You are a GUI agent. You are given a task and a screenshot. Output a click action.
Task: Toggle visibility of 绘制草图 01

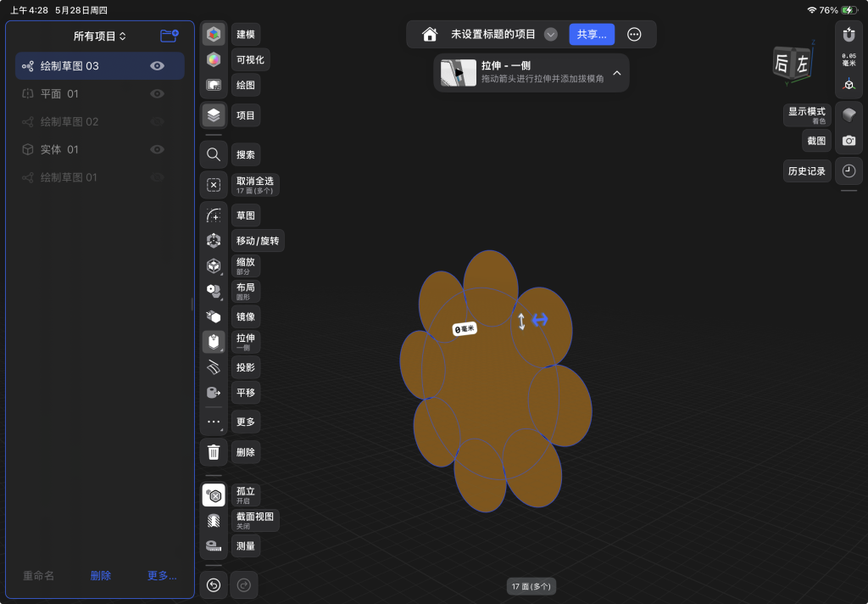pos(157,177)
